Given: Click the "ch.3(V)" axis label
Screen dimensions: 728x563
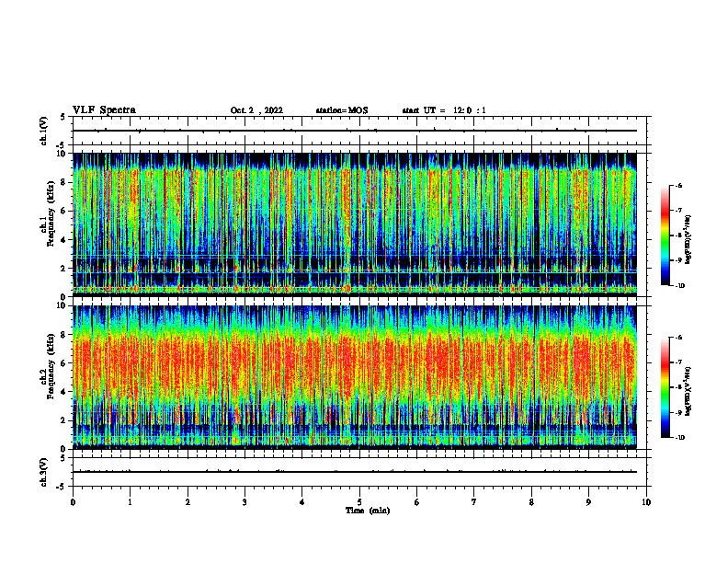Looking at the screenshot, I should 44,472.
